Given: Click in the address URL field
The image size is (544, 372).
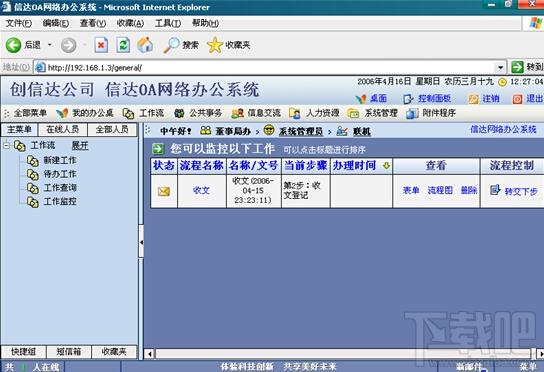Looking at the screenshot, I should click(x=271, y=67).
